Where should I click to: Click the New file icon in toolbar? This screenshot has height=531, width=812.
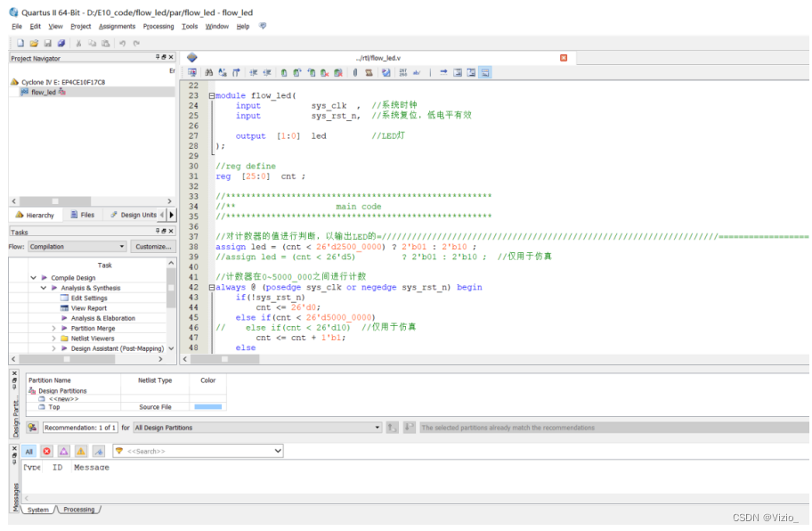pyautogui.click(x=20, y=43)
